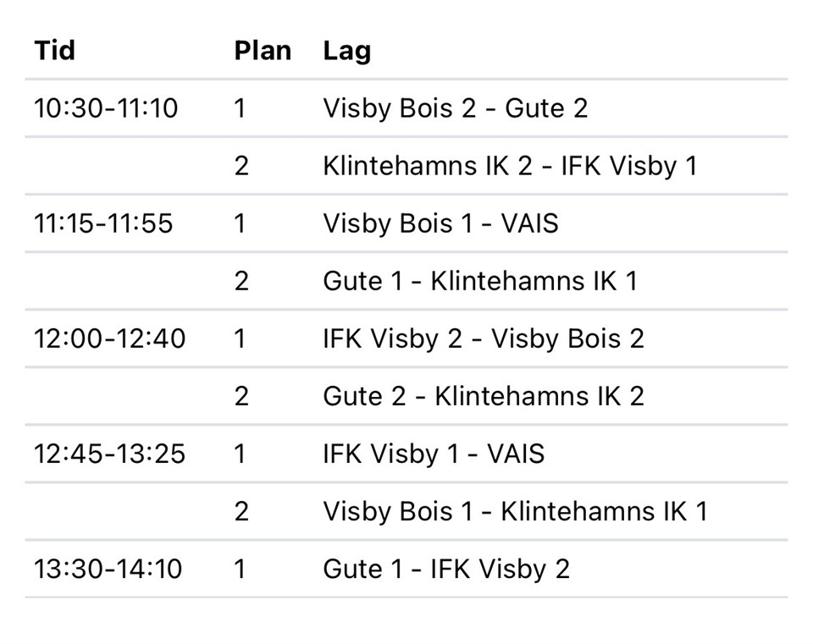This screenshot has height=644, width=813.
Task: Select the 10:30-11:10 time slot
Action: click(106, 108)
